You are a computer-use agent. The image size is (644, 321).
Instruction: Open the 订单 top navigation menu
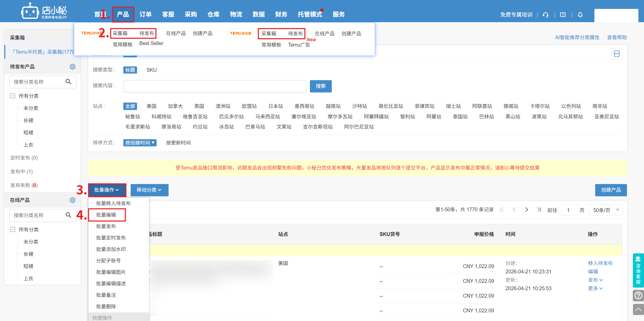point(145,15)
